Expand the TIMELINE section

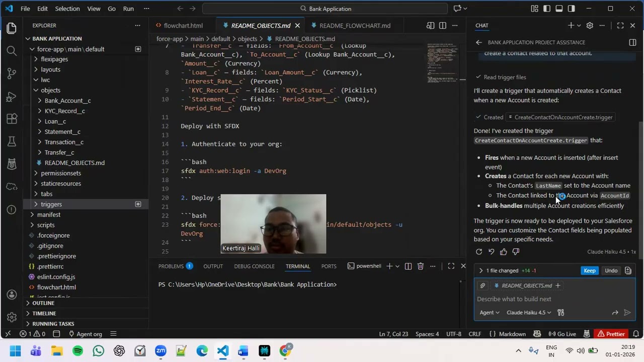point(44,313)
